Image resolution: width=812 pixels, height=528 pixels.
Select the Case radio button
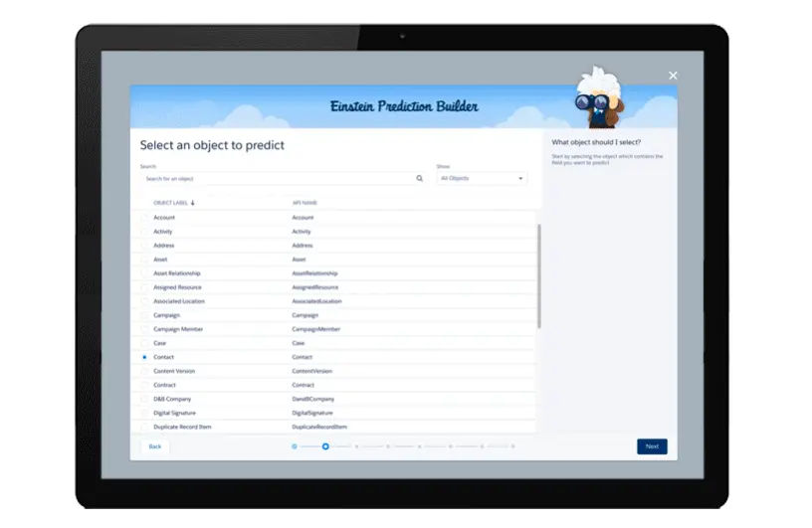tap(144, 343)
